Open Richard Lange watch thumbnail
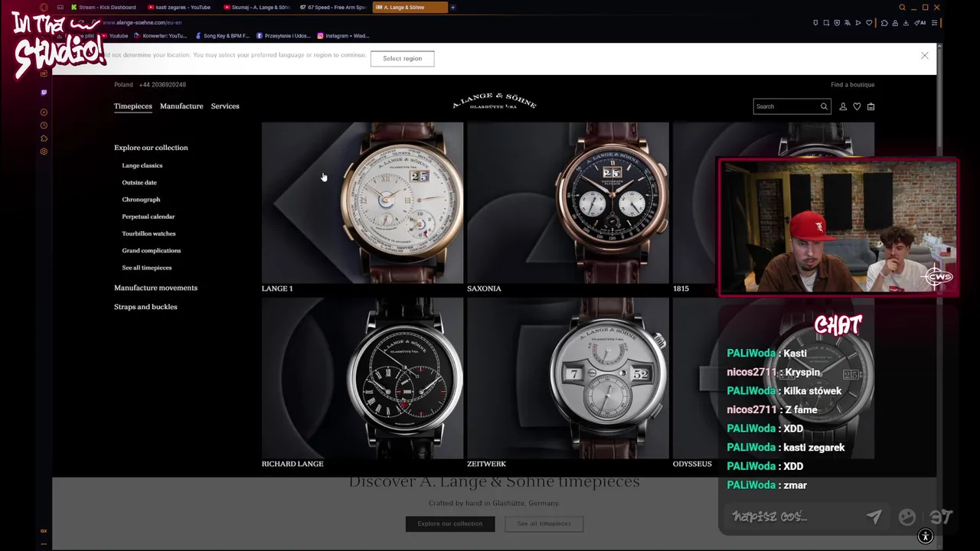This screenshot has width=980, height=551. coord(362,378)
